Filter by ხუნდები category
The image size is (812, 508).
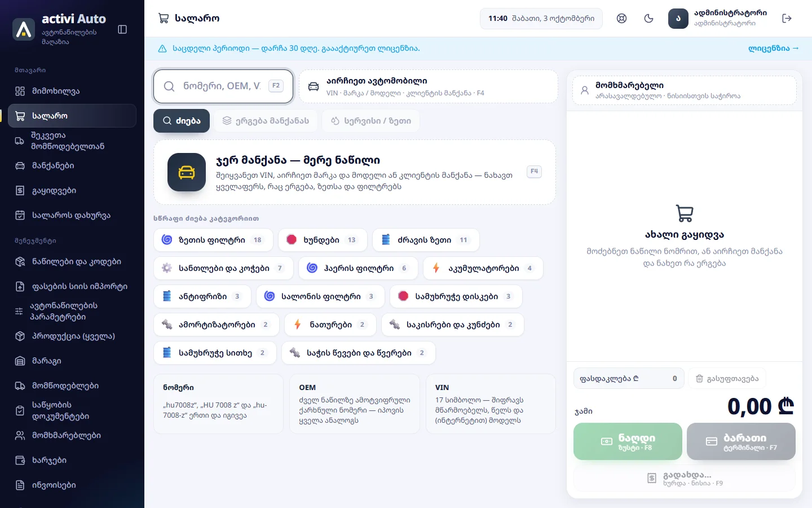tap(323, 240)
